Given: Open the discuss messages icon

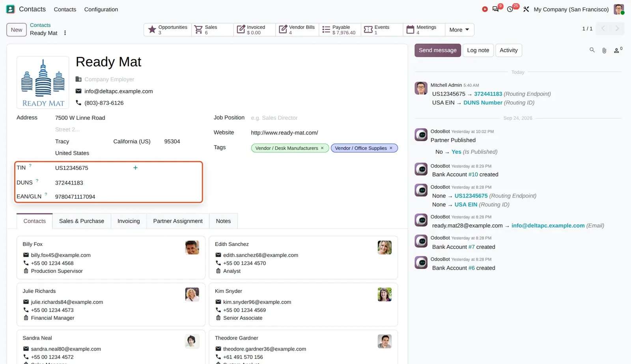Looking at the screenshot, I should pos(496,9).
